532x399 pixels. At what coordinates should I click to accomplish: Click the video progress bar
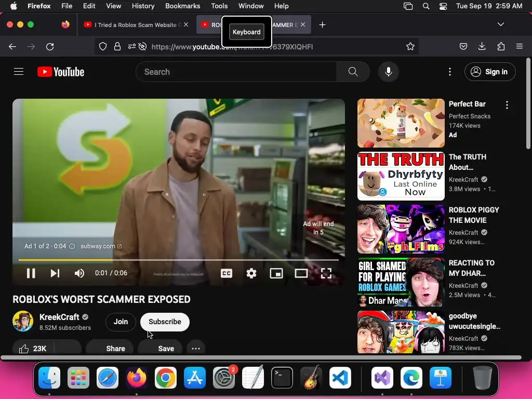tap(179, 260)
